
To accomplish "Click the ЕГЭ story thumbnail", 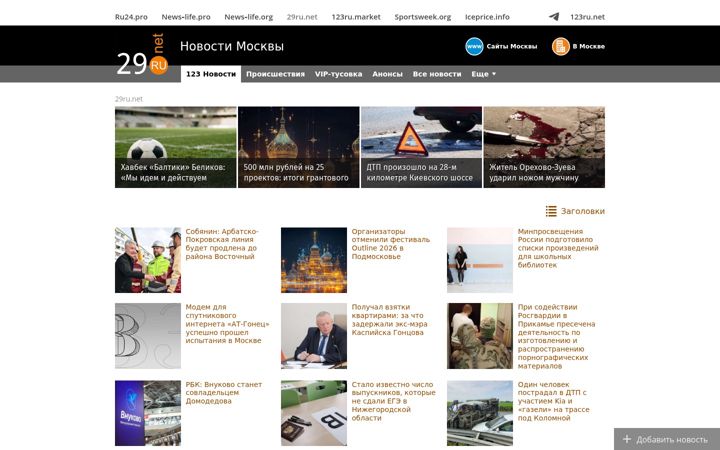I will click(314, 413).
